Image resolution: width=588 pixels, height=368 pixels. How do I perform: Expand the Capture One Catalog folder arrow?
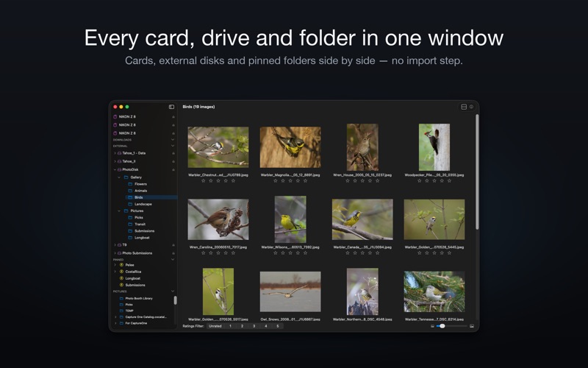(x=115, y=317)
